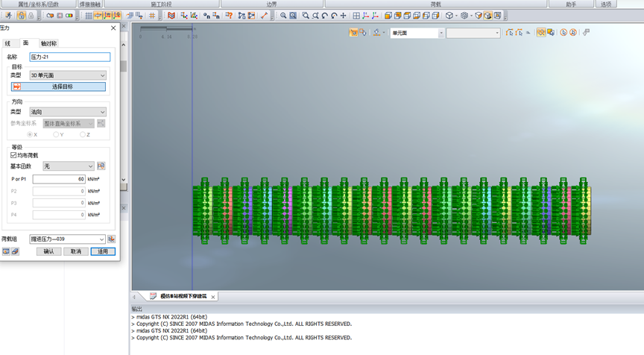Open the 荷载 ribbon group
This screenshot has height=355, width=644.
coord(436,4)
